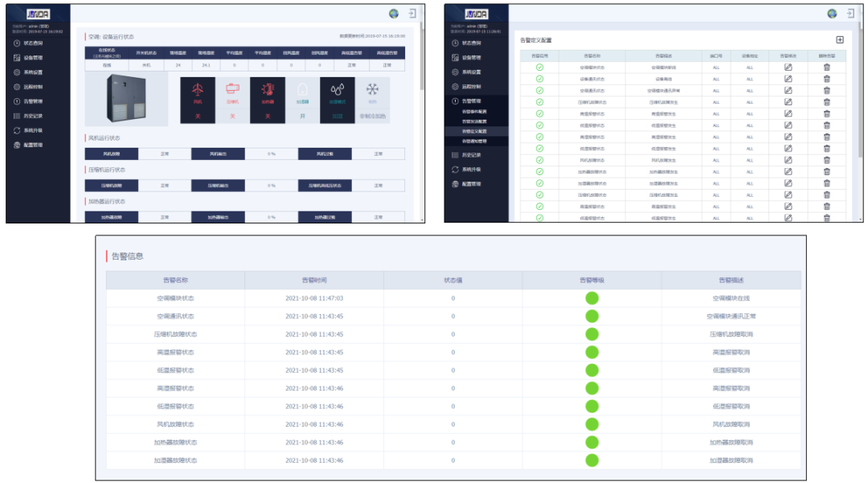Click the plus icon to add alarm definition
Image resolution: width=868 pixels, height=483 pixels.
point(840,39)
